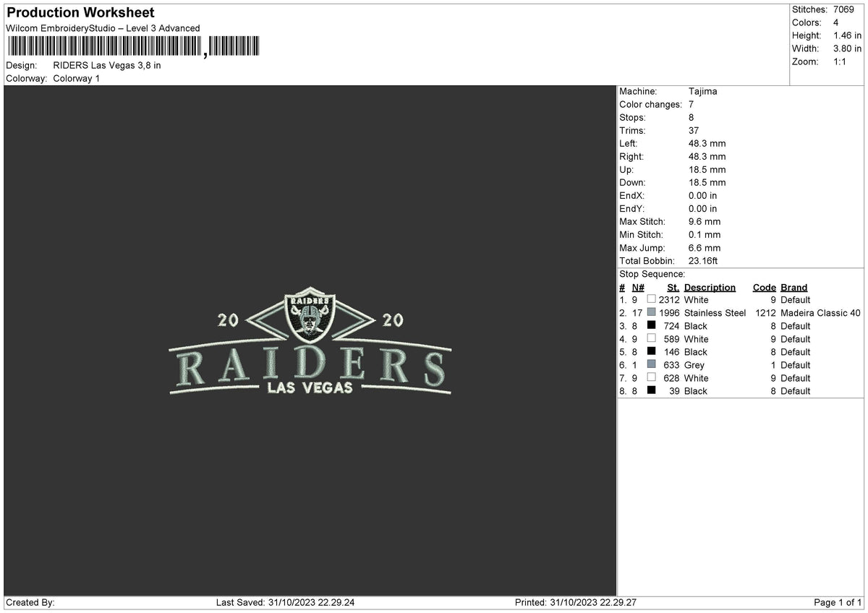The height and width of the screenshot is (613, 868).
Task: Click the Min Stitch value 0.1 mm
Action: 705,234
